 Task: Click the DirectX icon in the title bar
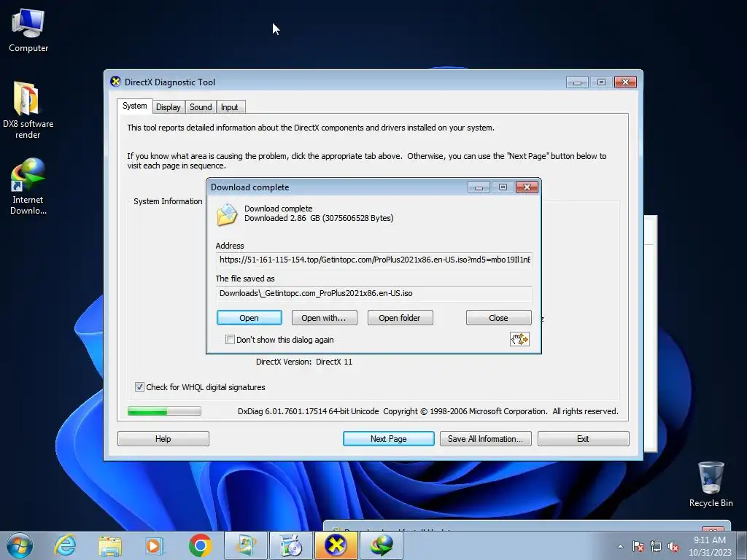coord(115,82)
